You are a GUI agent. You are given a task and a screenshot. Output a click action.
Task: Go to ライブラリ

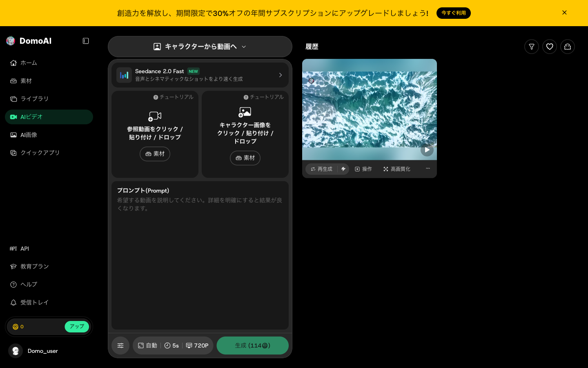(x=49, y=99)
